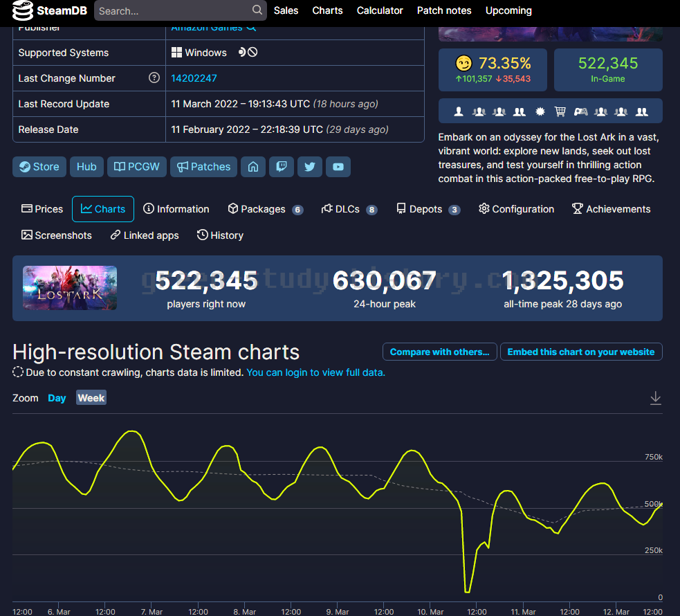Click the 750k chart axis label
Viewport: 680px width, 616px height.
point(654,457)
